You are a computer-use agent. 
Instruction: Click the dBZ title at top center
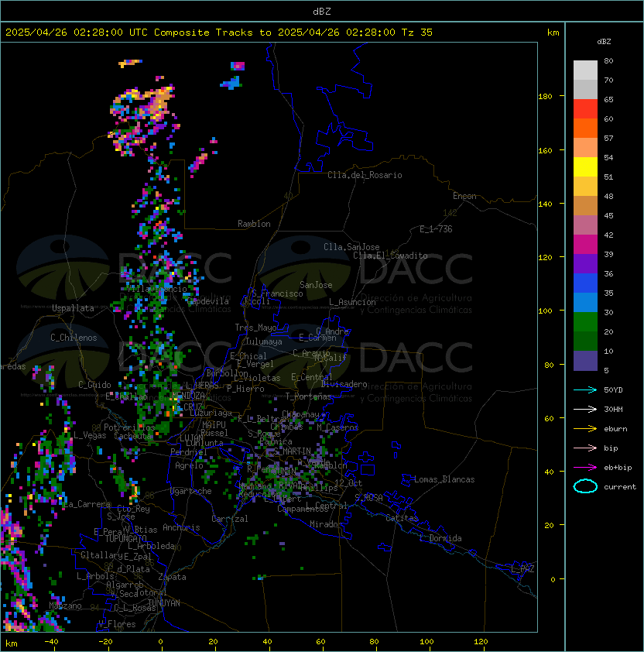pyautogui.click(x=322, y=11)
